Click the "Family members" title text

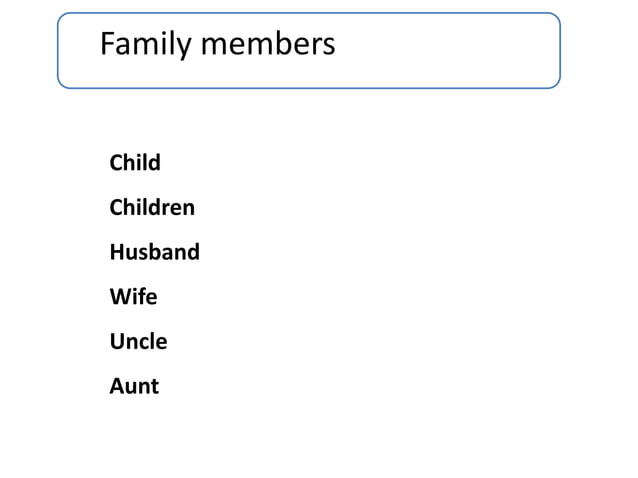click(x=217, y=45)
